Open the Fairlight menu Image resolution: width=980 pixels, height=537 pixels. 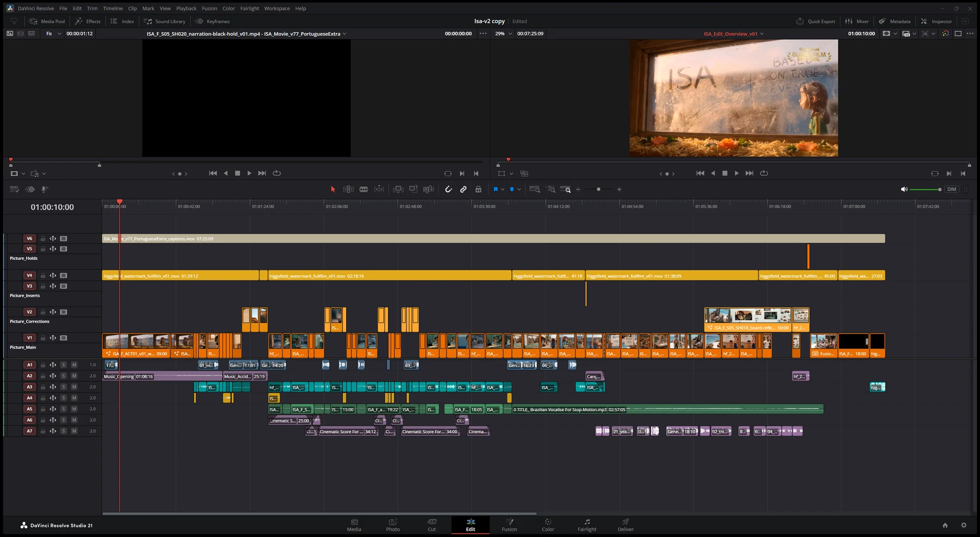tap(250, 8)
